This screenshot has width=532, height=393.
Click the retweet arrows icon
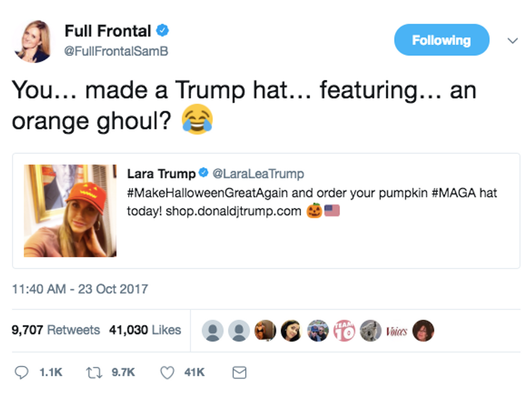(x=94, y=372)
